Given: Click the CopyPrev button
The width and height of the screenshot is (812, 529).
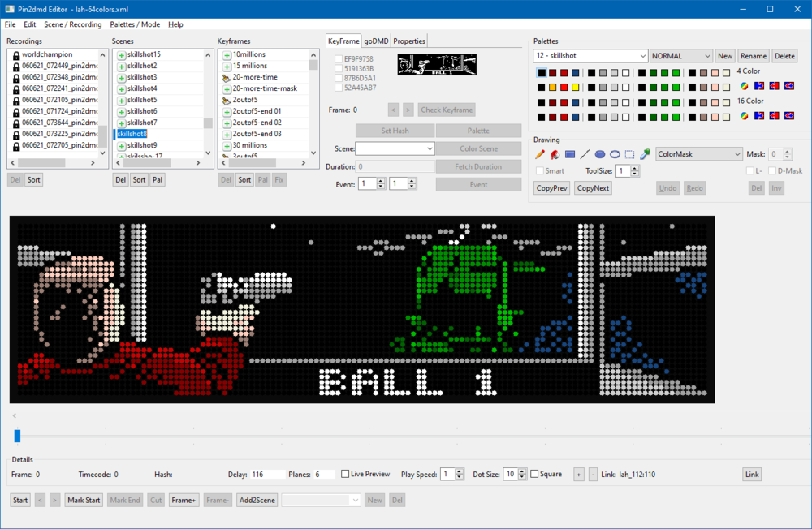Looking at the screenshot, I should [x=551, y=188].
